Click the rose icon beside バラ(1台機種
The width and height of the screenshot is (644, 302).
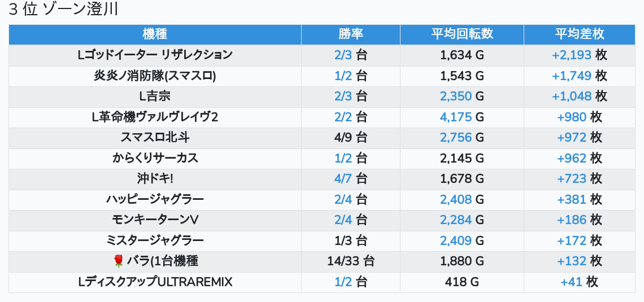point(118,261)
